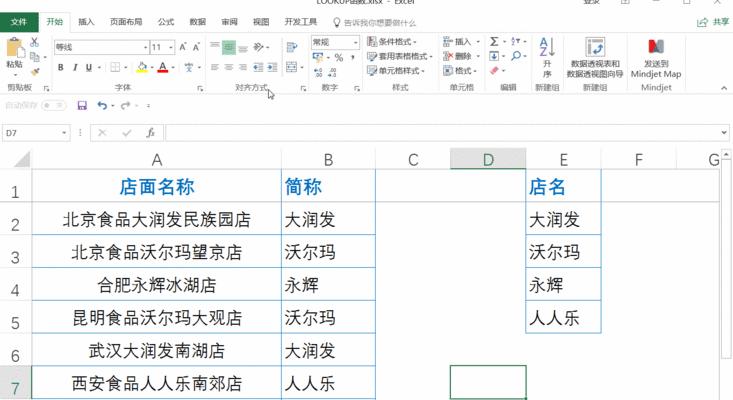This screenshot has width=733, height=400.
Task: Switch to the 公式 ribbon tab
Action: coord(166,22)
